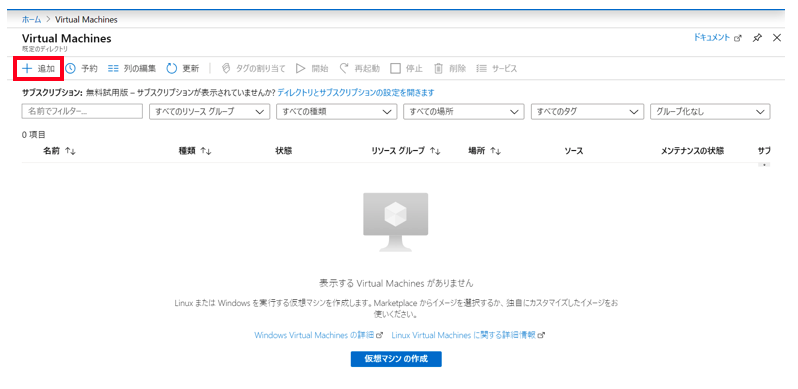Viewport: 798px width, 389px height.
Task: Expand すべてのリソース グループ dropdown
Action: tap(209, 112)
